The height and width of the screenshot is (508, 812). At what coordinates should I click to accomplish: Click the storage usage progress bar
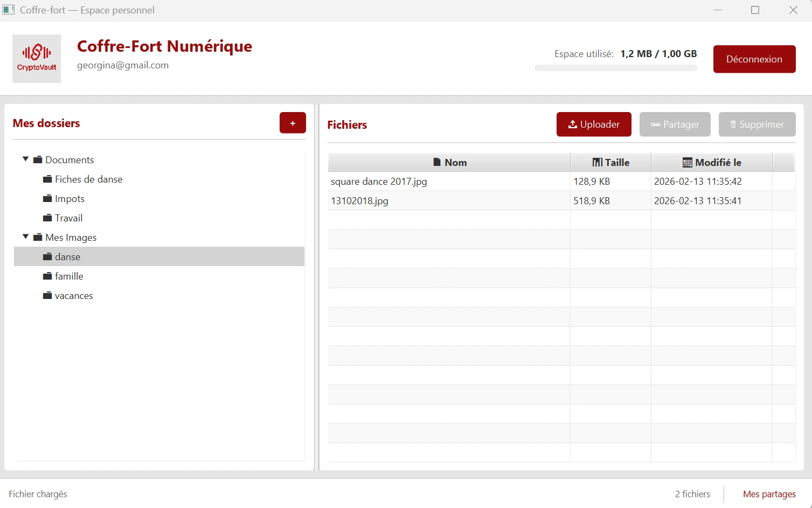pos(616,68)
